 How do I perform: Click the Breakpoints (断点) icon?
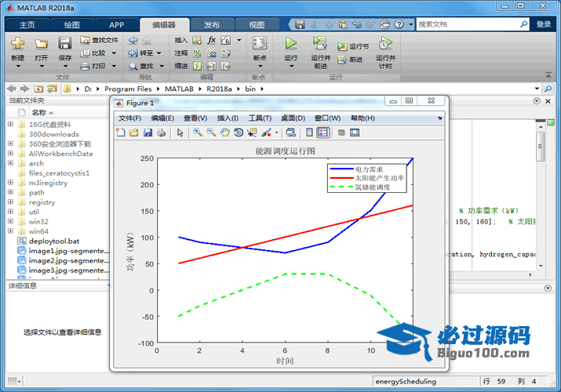[x=260, y=44]
